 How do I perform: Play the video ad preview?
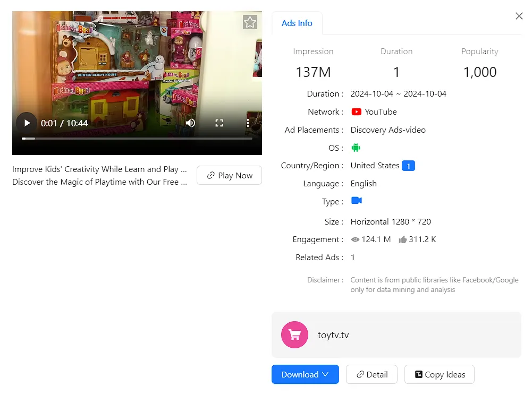click(x=27, y=123)
